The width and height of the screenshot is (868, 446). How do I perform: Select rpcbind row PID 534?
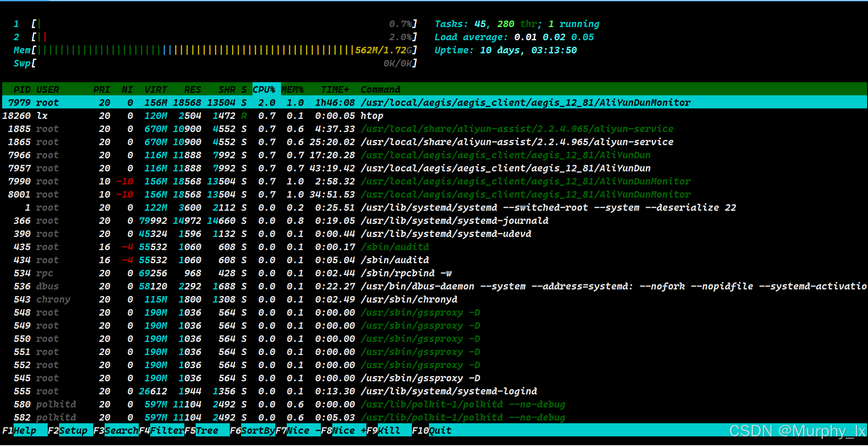[x=434, y=273]
